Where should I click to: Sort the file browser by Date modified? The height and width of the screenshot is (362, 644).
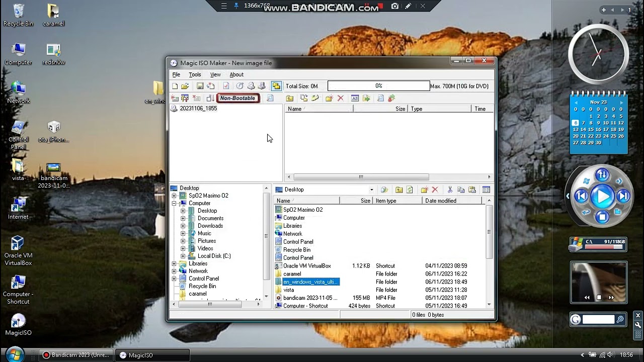click(452, 201)
